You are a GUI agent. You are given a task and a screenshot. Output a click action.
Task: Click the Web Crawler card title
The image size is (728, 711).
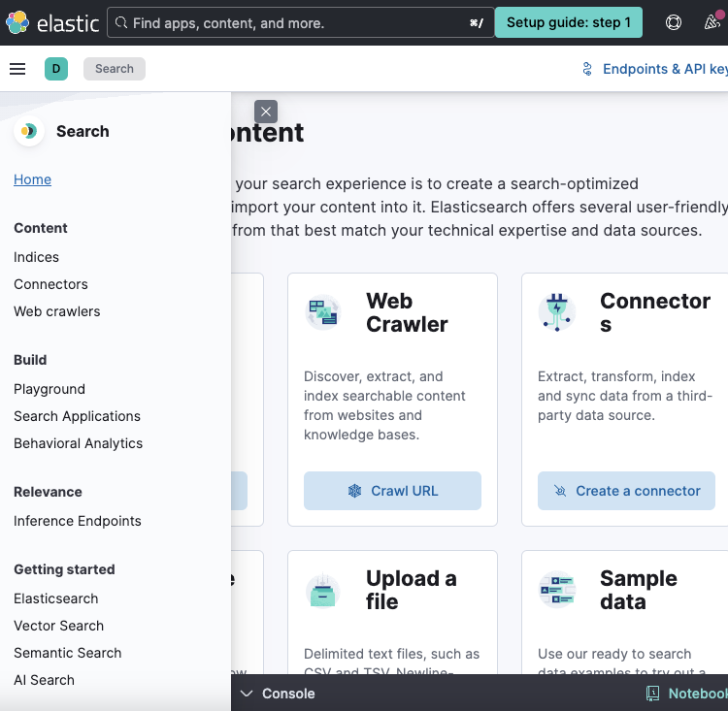click(407, 312)
